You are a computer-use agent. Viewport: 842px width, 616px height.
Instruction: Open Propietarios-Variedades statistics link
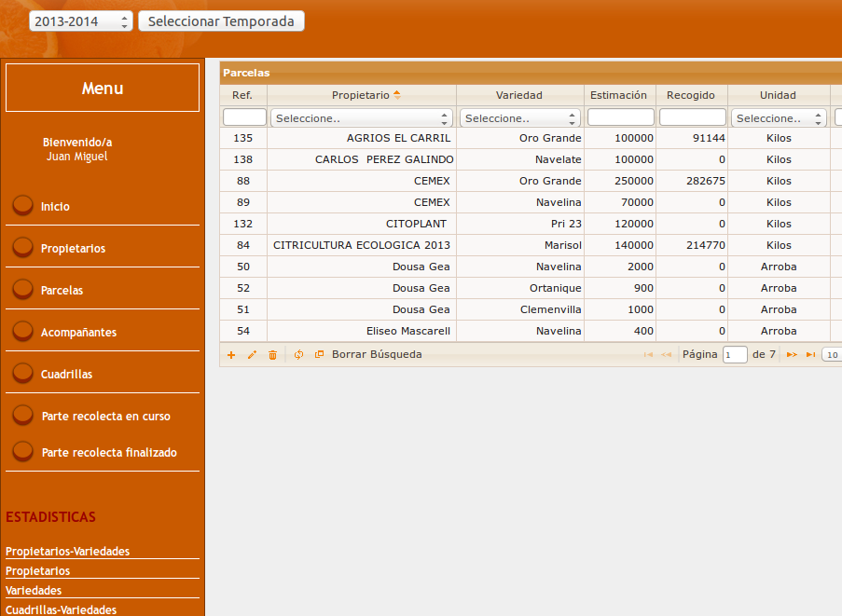[x=68, y=551]
